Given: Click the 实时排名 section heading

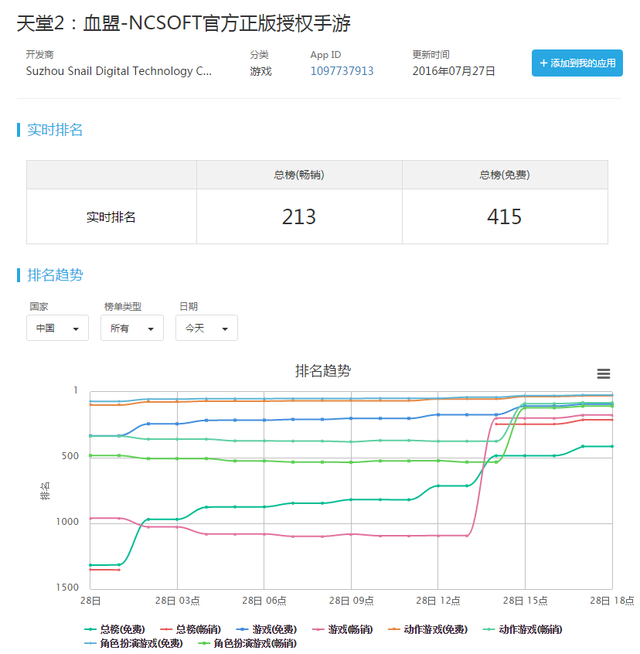Looking at the screenshot, I should pyautogui.click(x=55, y=130).
